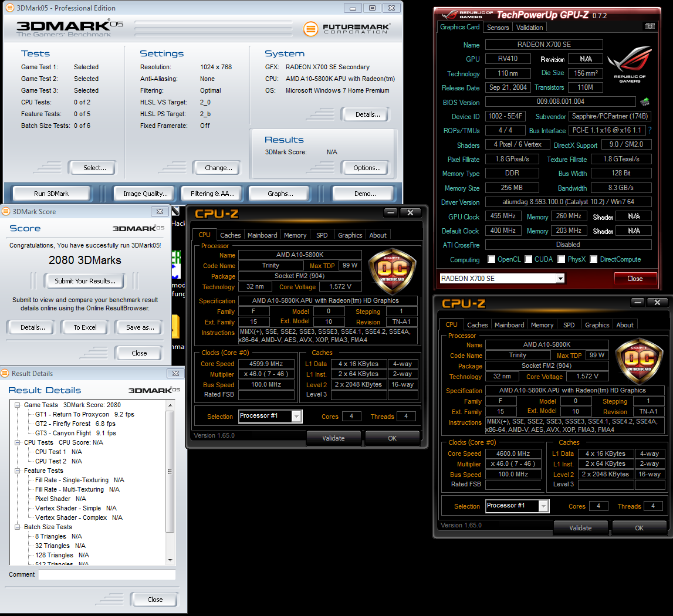Viewport: 673px width, 616px height.
Task: Open Mainboard tab in middle CPU-Z
Action: [262, 235]
